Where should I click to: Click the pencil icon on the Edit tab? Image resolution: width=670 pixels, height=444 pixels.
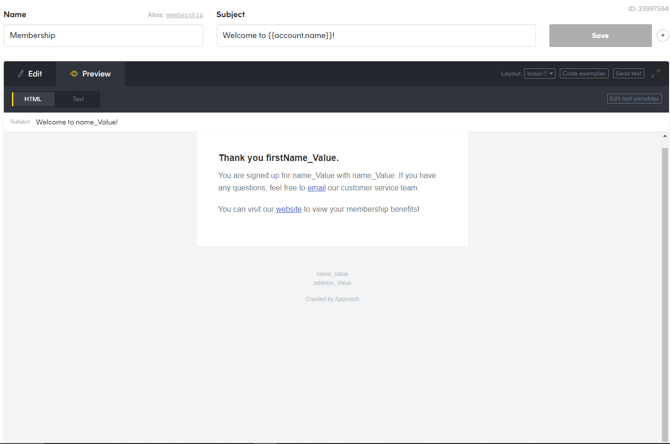tap(20, 74)
